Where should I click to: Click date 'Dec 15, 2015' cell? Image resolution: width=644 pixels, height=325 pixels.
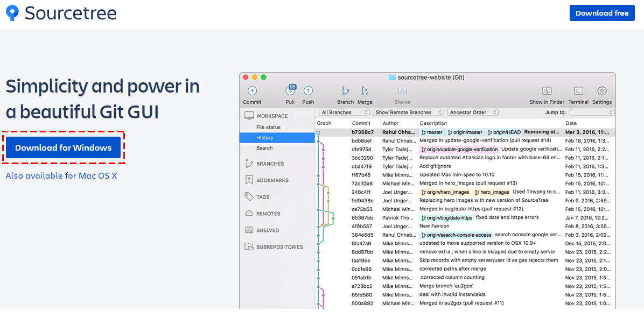click(x=588, y=243)
